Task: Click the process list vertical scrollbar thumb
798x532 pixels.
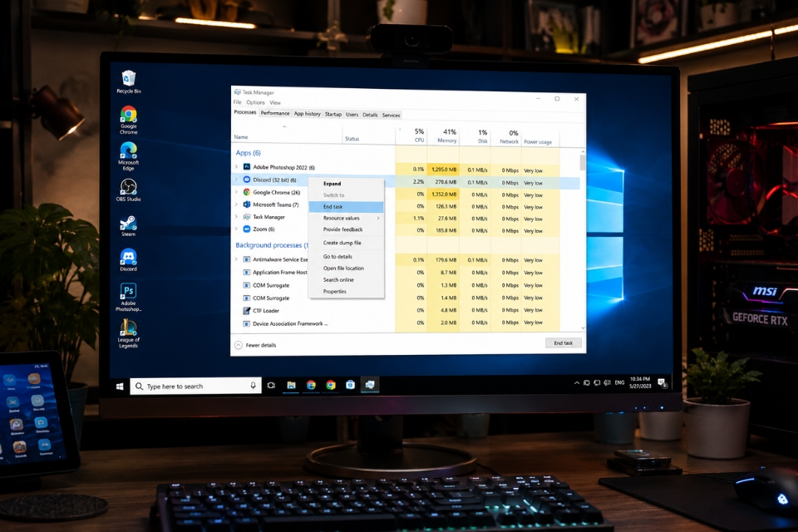Action: coord(582,163)
